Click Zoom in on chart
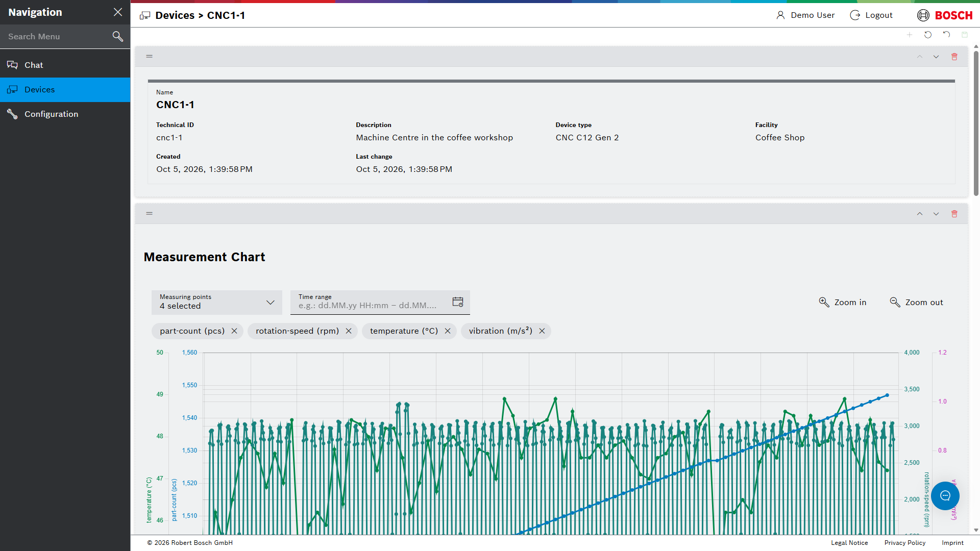 point(843,303)
